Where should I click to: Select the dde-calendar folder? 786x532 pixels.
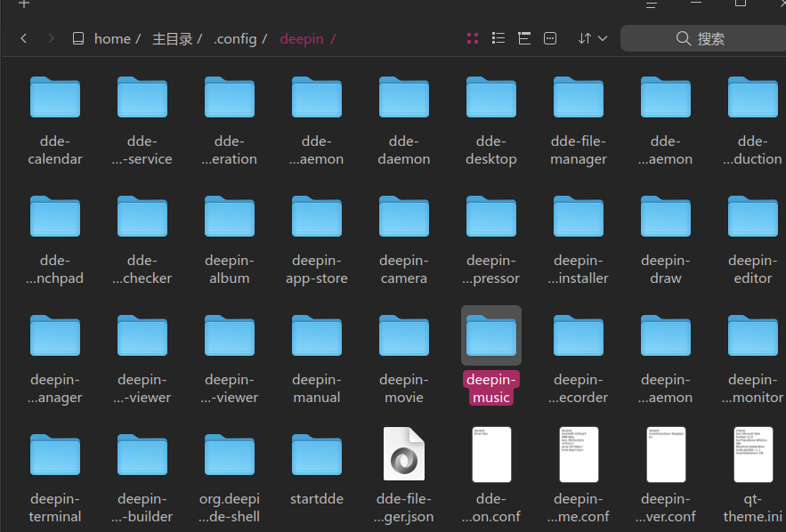coord(55,121)
